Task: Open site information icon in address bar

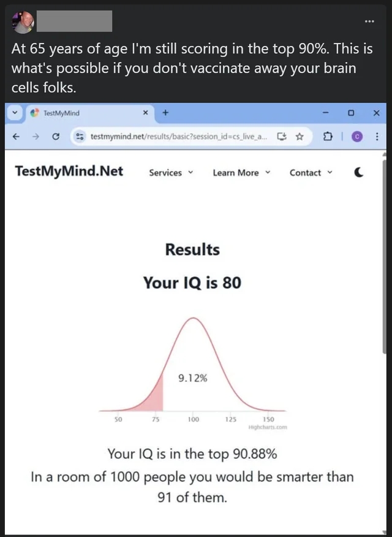Action: point(80,137)
